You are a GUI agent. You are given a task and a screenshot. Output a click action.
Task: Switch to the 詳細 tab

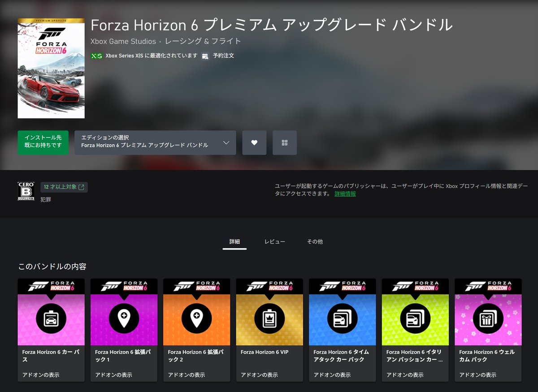(x=234, y=242)
